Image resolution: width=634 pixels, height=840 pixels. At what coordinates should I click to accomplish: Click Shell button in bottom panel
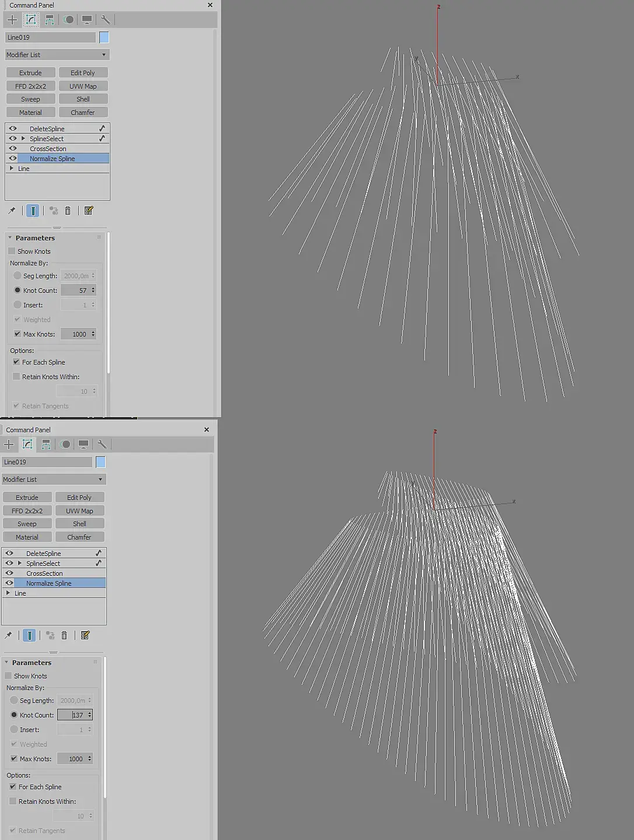click(x=79, y=524)
